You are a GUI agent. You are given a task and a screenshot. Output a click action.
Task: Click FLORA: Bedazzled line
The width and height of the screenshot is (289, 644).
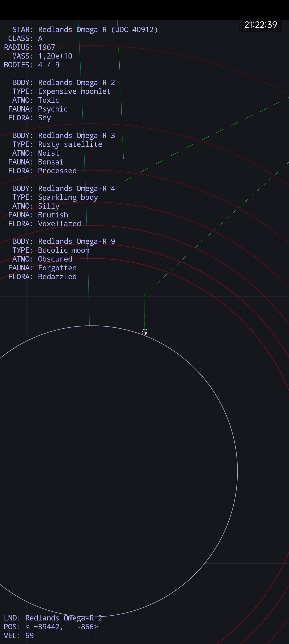coord(42,277)
